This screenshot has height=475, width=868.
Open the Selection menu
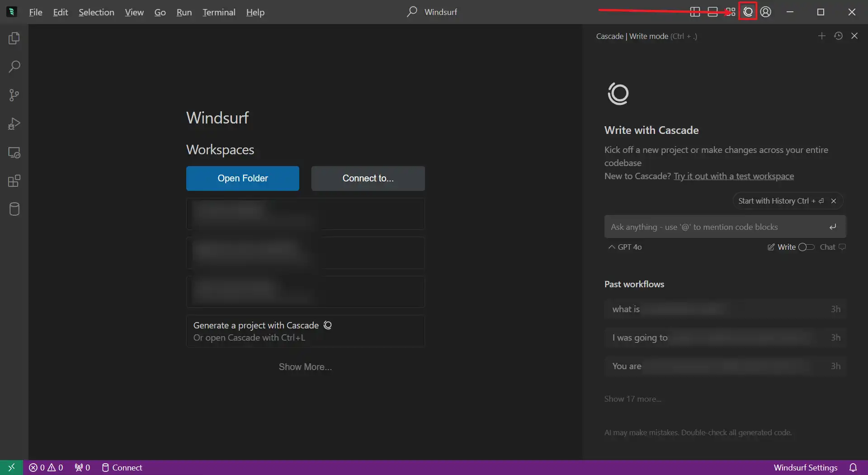click(96, 12)
